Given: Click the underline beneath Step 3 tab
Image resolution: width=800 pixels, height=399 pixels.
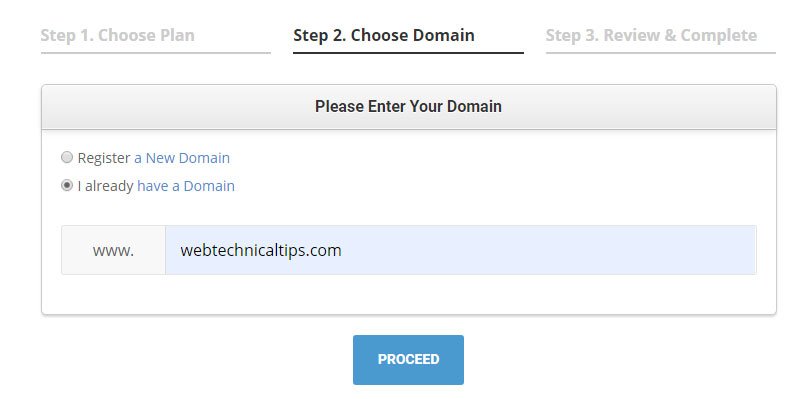Looking at the screenshot, I should click(661, 52).
